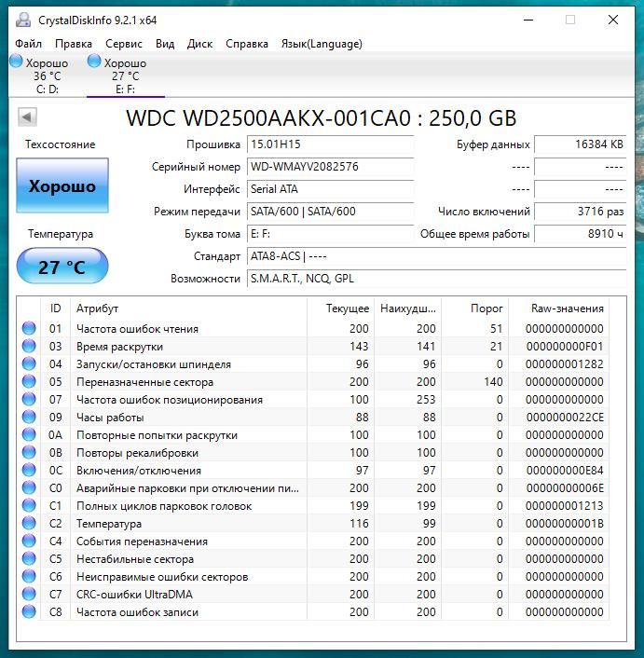Click the firmware field 15.01H15

(331, 144)
